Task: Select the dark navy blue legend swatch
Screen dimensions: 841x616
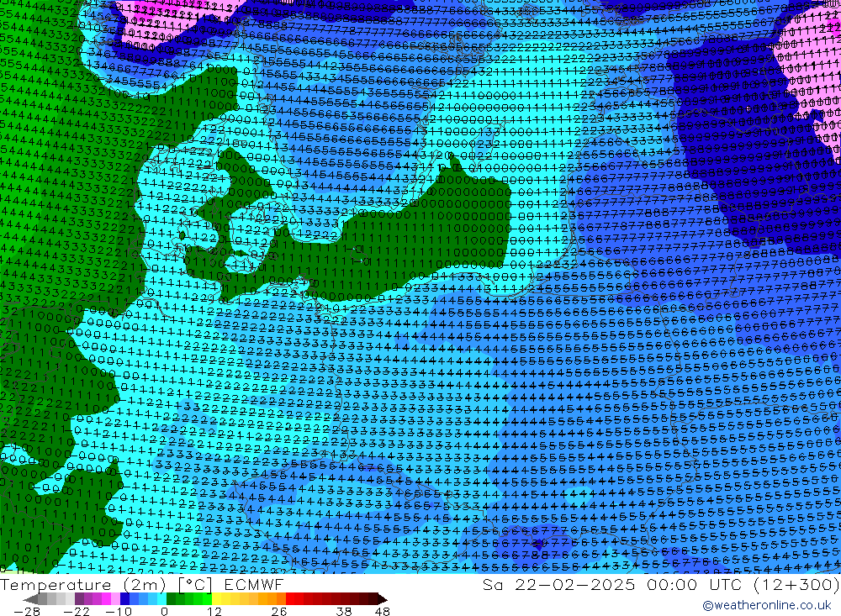Action: pos(125,599)
